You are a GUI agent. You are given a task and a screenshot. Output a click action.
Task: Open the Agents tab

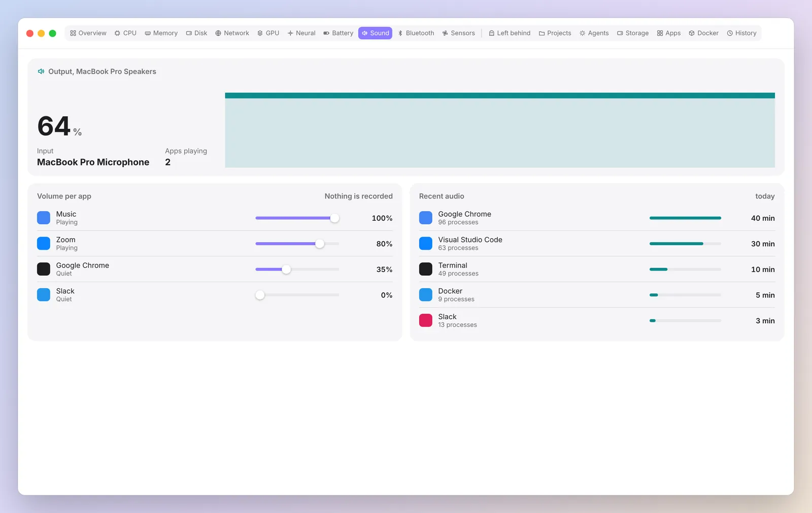pyautogui.click(x=594, y=33)
